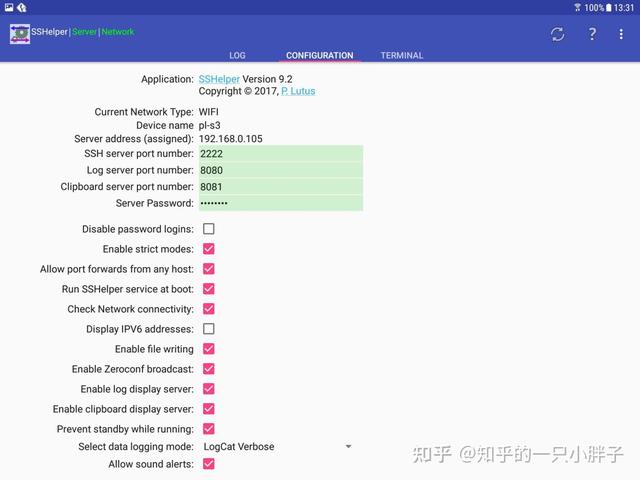The width and height of the screenshot is (640, 480).
Task: Select the CONFIGURATION tab
Action: click(320, 55)
